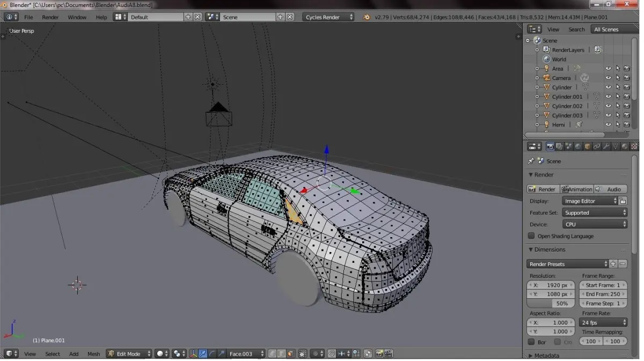The width and height of the screenshot is (644, 361).
Task: Open the Window menu
Action: pos(77,17)
